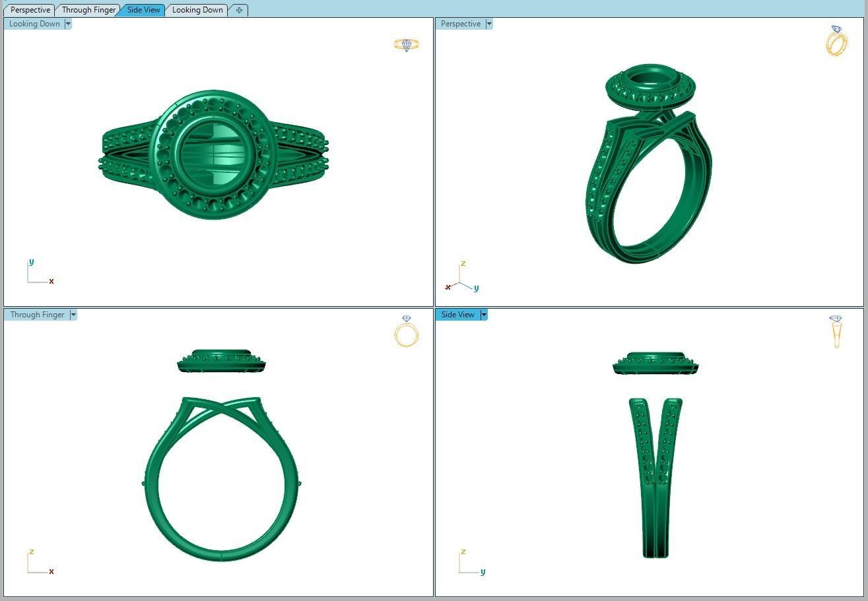868x601 pixels.
Task: Click the z-y axis indicator in Side View viewport
Action: pos(471,561)
